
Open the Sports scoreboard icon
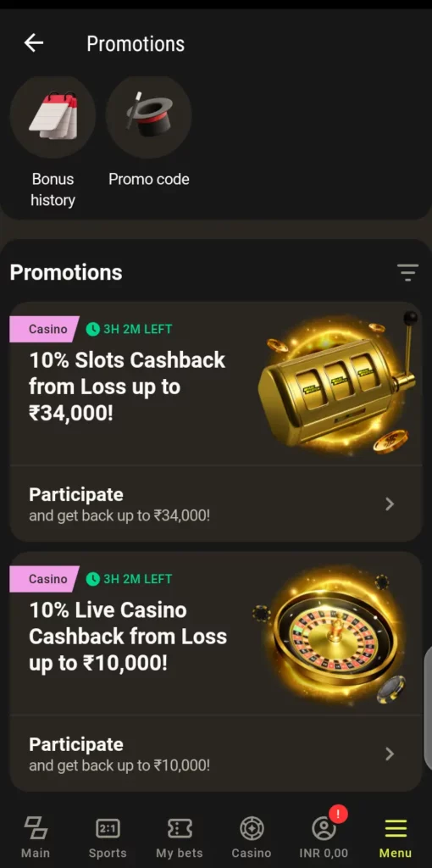(108, 829)
